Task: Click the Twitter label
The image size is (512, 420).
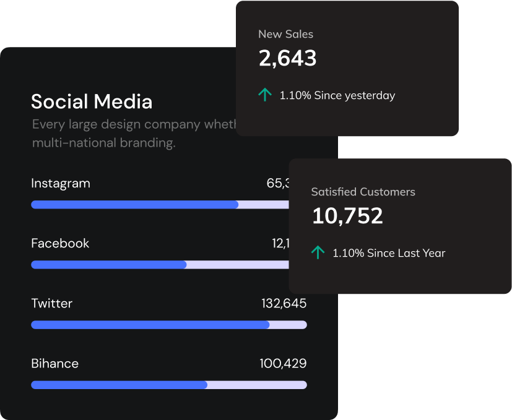Action: pyautogui.click(x=52, y=303)
